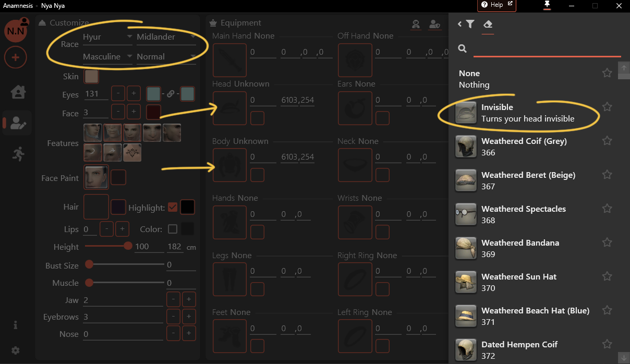Expand the Midlander tribe dropdown
Image resolution: width=630 pixels, height=364 pixels.
tap(166, 37)
